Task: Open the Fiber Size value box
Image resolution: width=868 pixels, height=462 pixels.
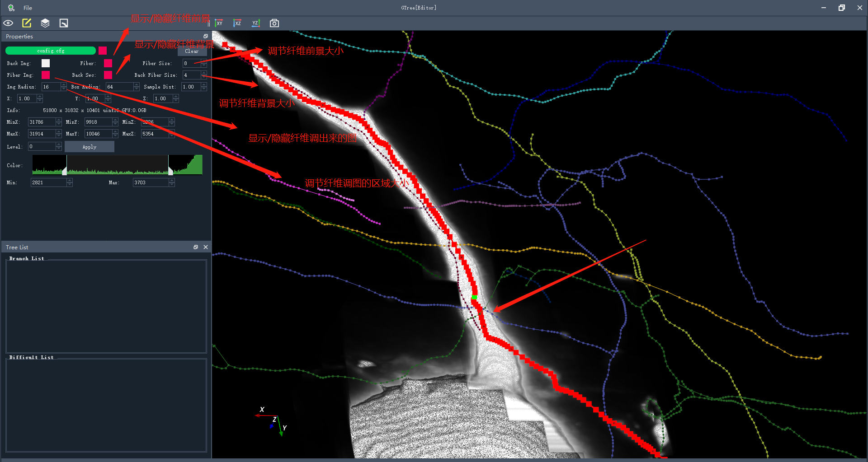Action: tap(192, 63)
